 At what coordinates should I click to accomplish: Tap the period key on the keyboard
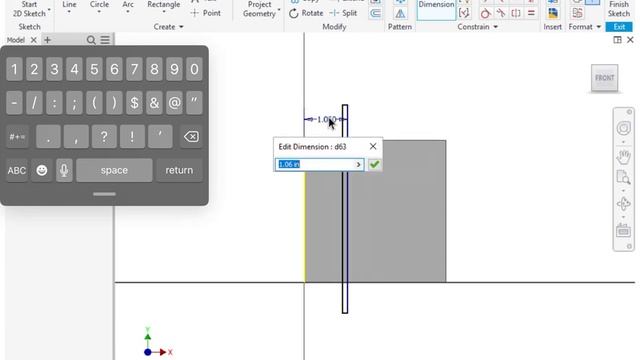(48, 136)
